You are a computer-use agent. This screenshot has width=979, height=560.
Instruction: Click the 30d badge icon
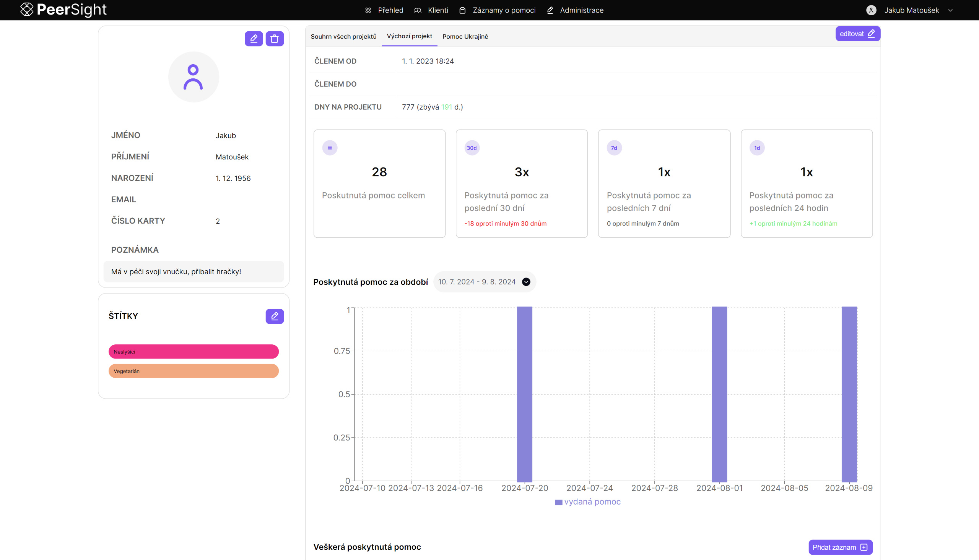472,148
